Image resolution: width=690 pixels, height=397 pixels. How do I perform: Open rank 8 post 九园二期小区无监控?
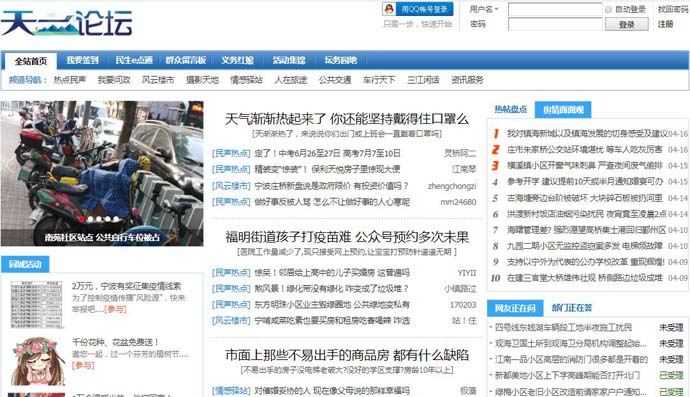coord(584,246)
